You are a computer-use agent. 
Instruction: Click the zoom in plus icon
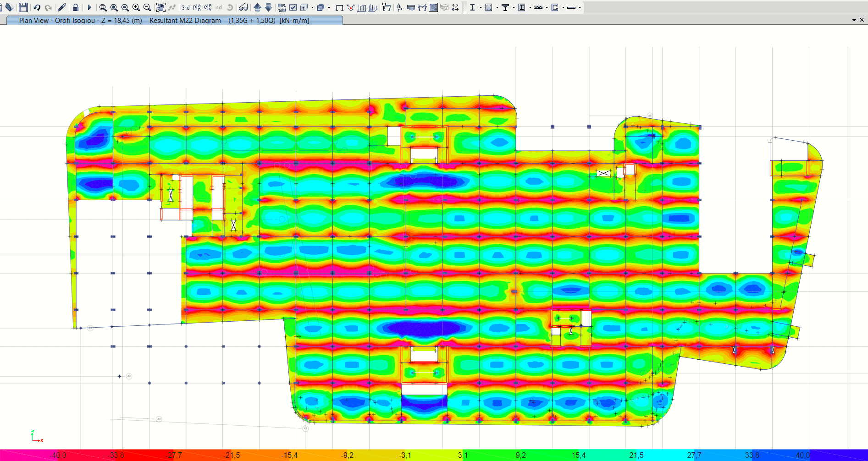pos(136,7)
